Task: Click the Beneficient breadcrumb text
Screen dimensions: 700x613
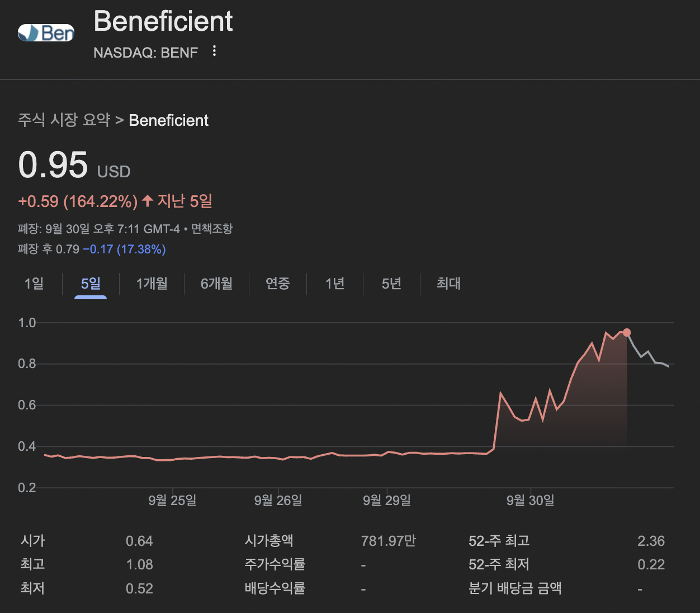Action: point(168,120)
